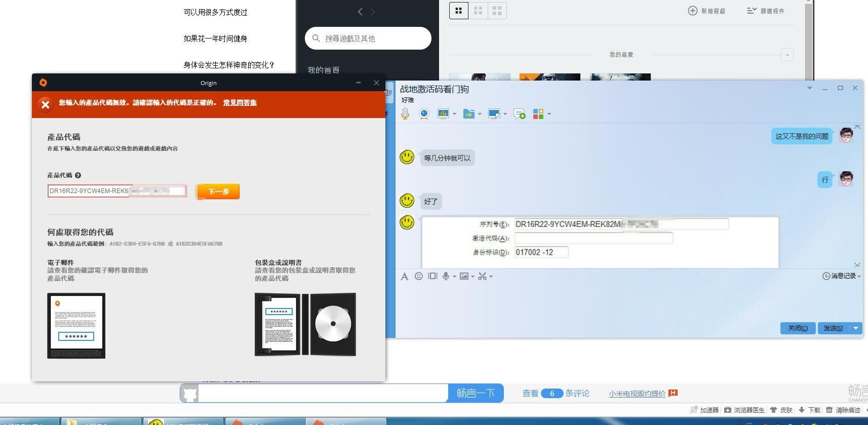Click the voice message microphone icon
Screen dimensions: 868x425
(446, 276)
